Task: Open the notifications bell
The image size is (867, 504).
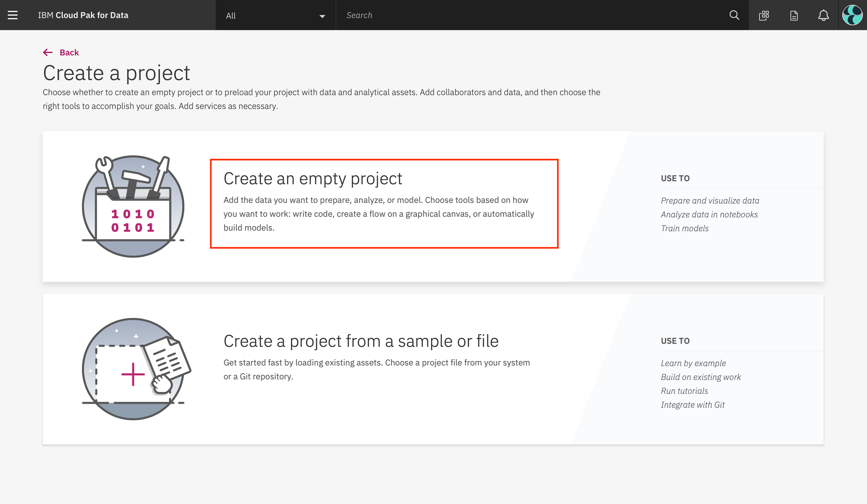Action: click(823, 15)
